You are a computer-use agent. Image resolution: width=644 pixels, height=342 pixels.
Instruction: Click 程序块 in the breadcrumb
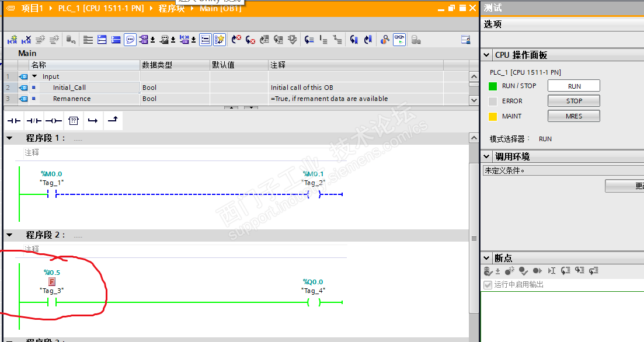click(x=172, y=8)
